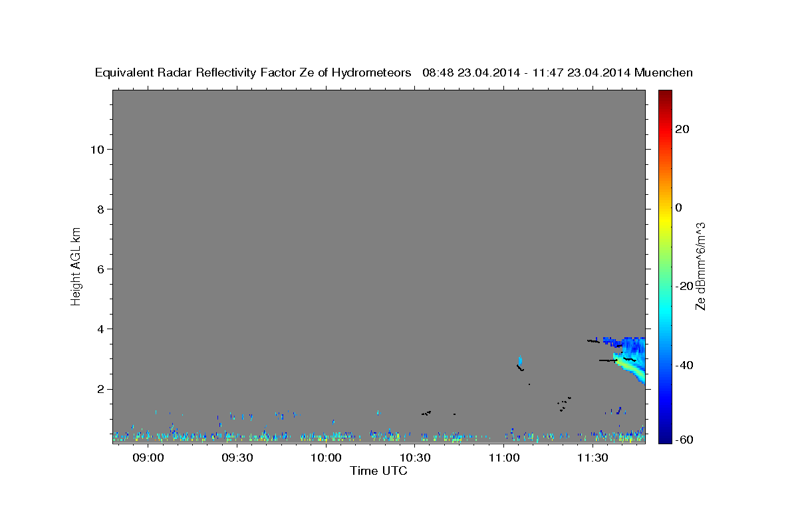
Task: Click the small cyan echo near 11:05
Action: tap(519, 360)
